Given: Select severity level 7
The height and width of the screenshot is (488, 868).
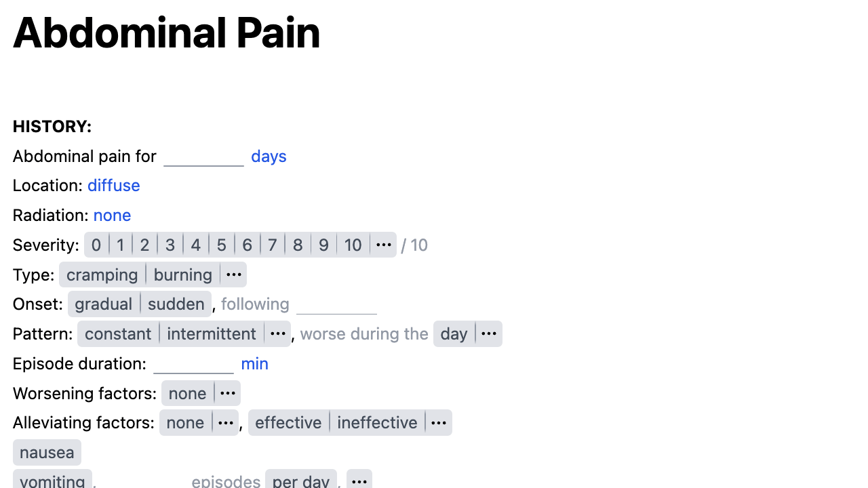Looking at the screenshot, I should coord(272,245).
